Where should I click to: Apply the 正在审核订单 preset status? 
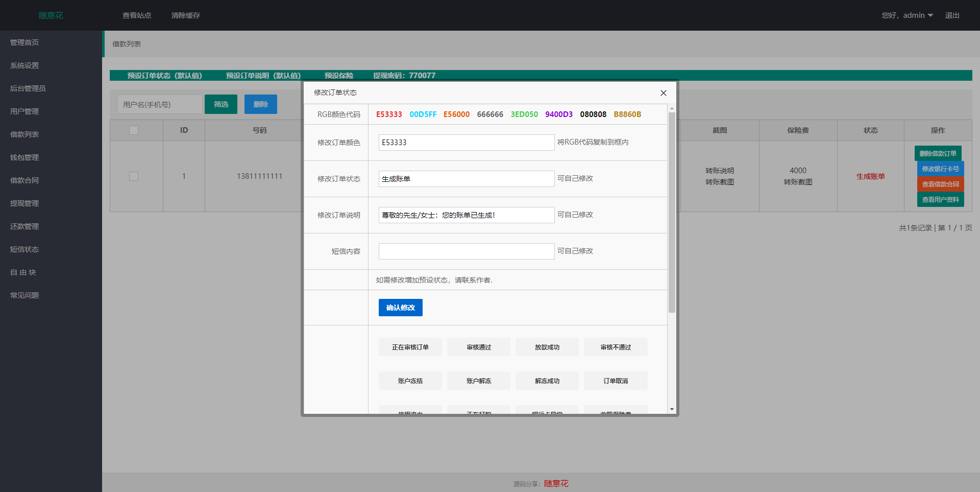click(410, 347)
